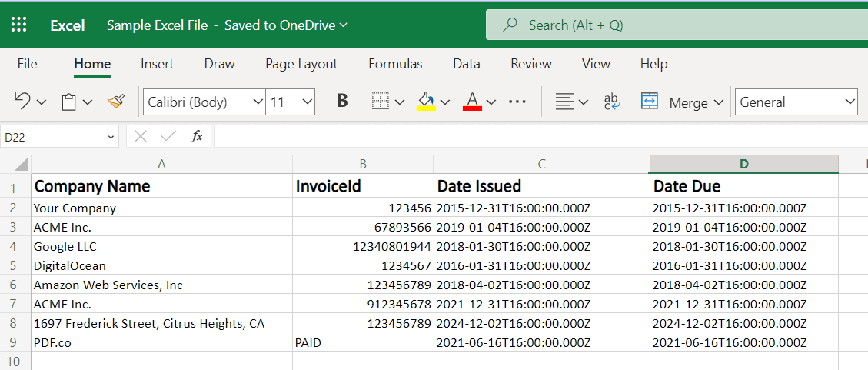Select the DigitalOcean cell
Image resolution: width=868 pixels, height=370 pixels.
(161, 266)
